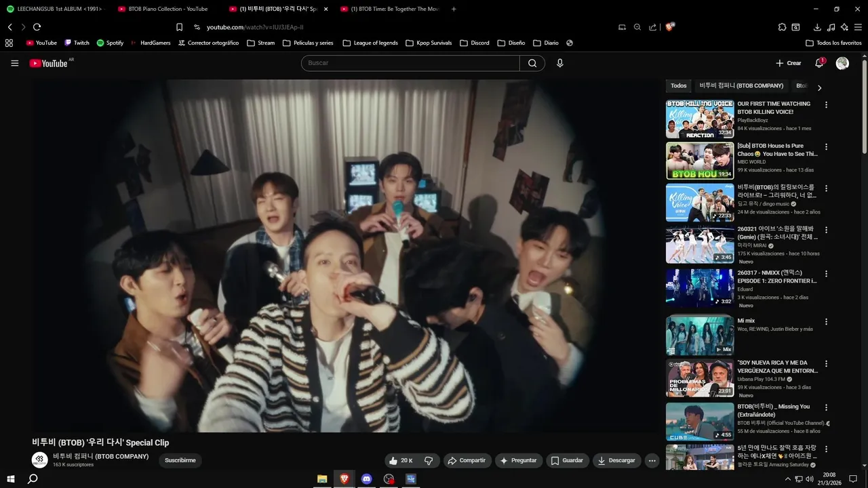This screenshot has height=488, width=868.
Task: Close the current '우리 다시' browser tab
Action: point(325,9)
